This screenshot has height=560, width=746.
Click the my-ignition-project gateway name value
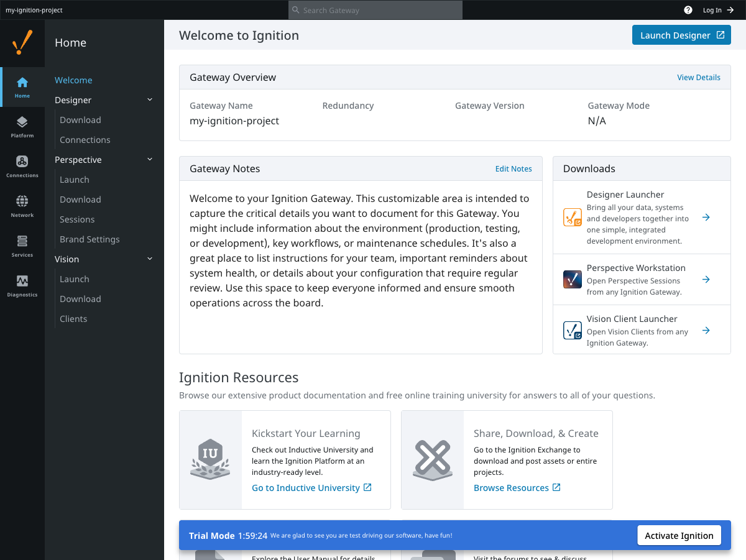234,121
